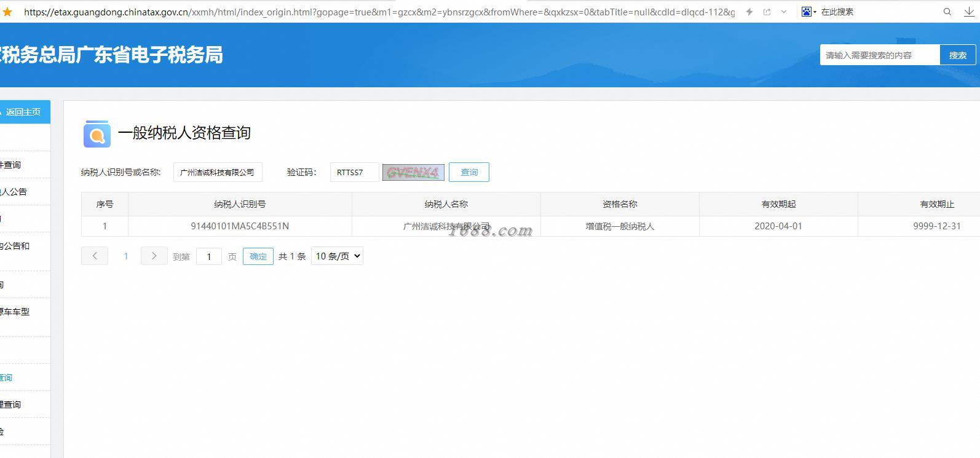
Task: Open the Baidu search engine selector
Action: click(809, 12)
